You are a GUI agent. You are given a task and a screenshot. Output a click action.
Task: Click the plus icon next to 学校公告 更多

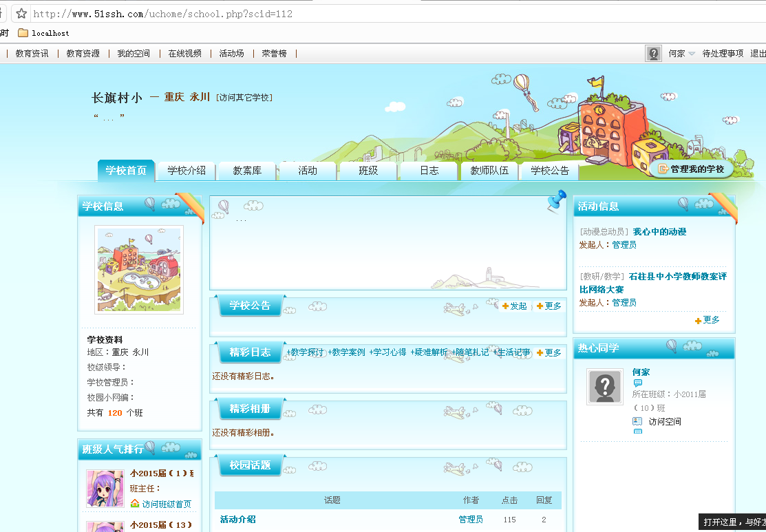(x=540, y=306)
